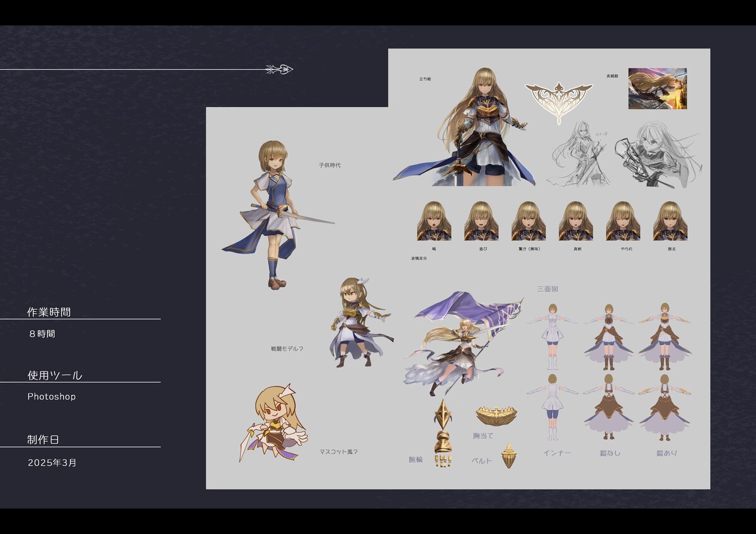
Task: Open the 表紙絵 cover art thumbnail
Action: click(657, 89)
